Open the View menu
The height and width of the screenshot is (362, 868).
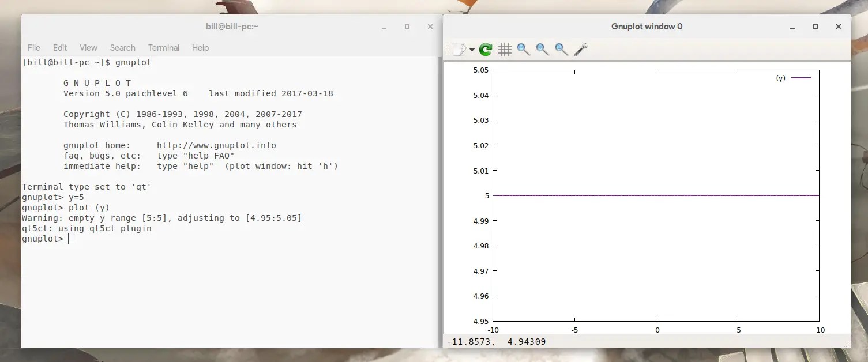(88, 48)
